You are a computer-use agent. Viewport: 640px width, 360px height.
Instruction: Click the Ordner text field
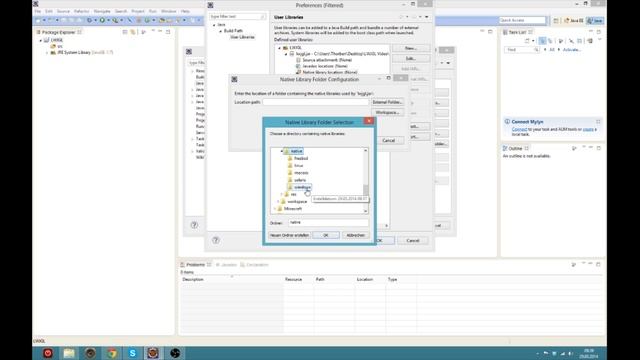point(329,223)
